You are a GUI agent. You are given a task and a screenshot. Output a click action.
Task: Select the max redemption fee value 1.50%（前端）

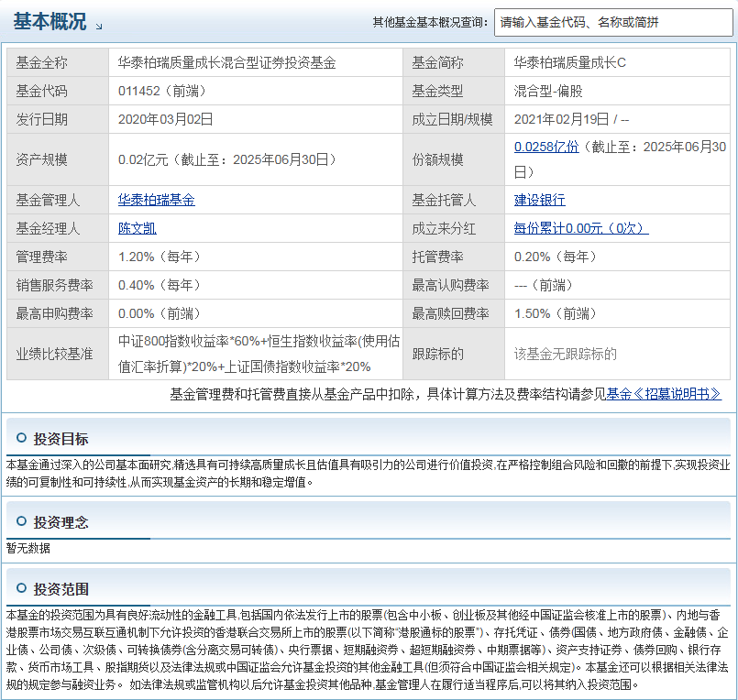pos(556,312)
